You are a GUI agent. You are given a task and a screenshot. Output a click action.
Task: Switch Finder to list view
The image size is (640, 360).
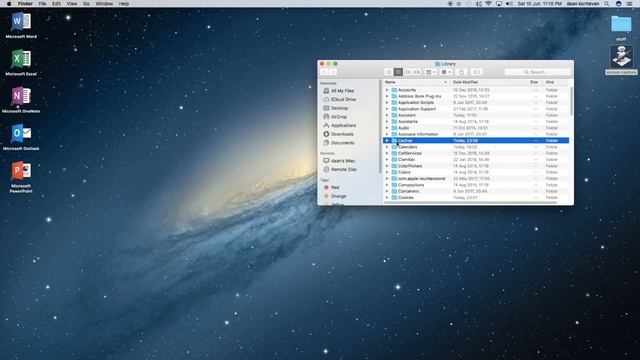click(398, 72)
